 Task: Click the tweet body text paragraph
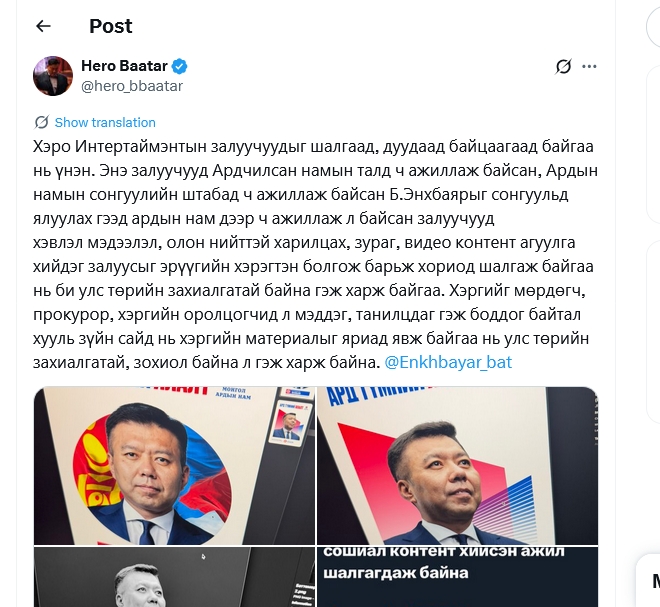click(x=315, y=254)
